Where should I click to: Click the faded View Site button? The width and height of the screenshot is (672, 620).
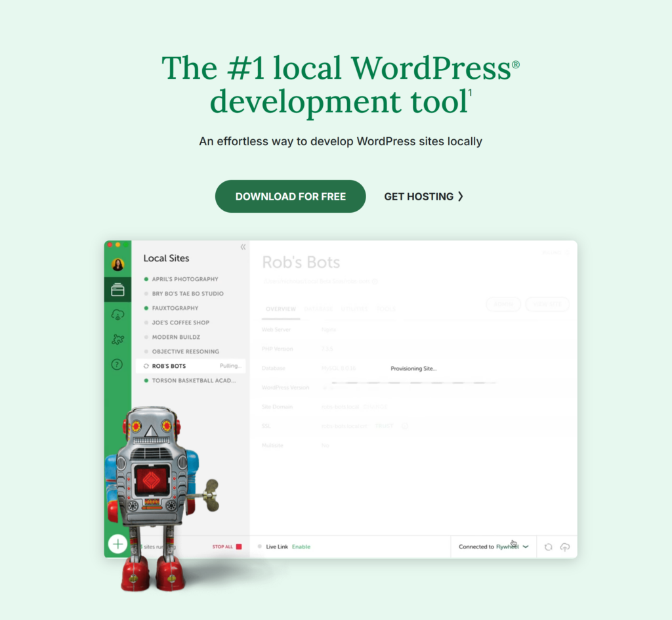click(x=547, y=304)
